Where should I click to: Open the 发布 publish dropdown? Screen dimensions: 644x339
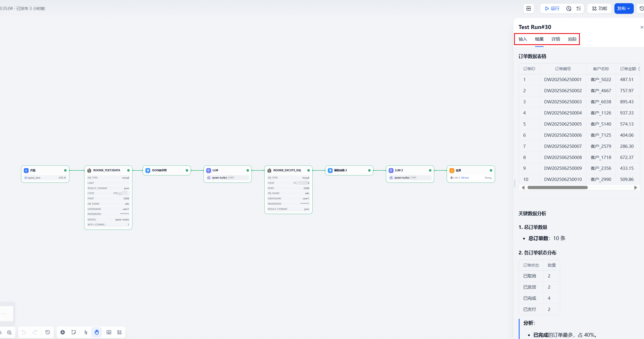(x=624, y=8)
